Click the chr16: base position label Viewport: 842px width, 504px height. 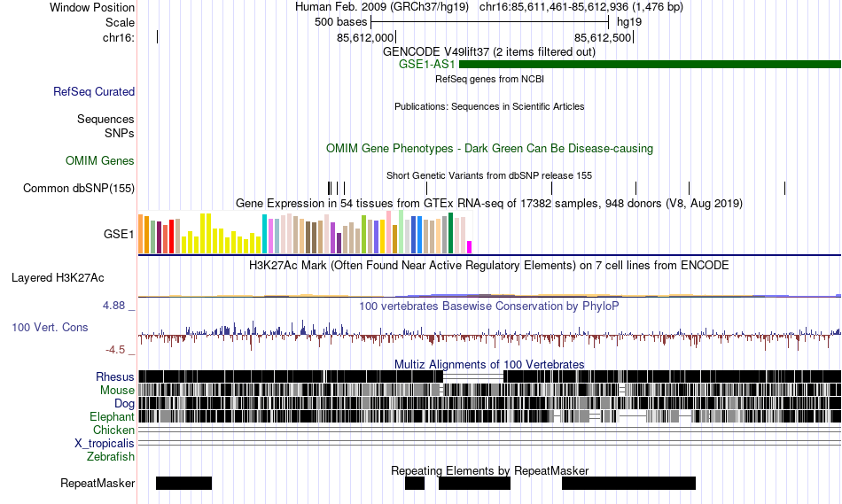pos(119,37)
